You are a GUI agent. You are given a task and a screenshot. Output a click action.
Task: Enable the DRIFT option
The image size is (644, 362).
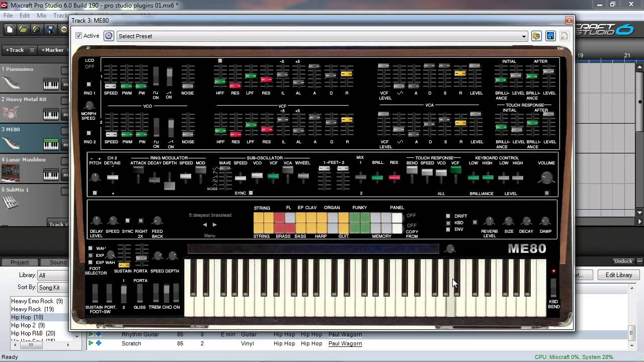(448, 216)
